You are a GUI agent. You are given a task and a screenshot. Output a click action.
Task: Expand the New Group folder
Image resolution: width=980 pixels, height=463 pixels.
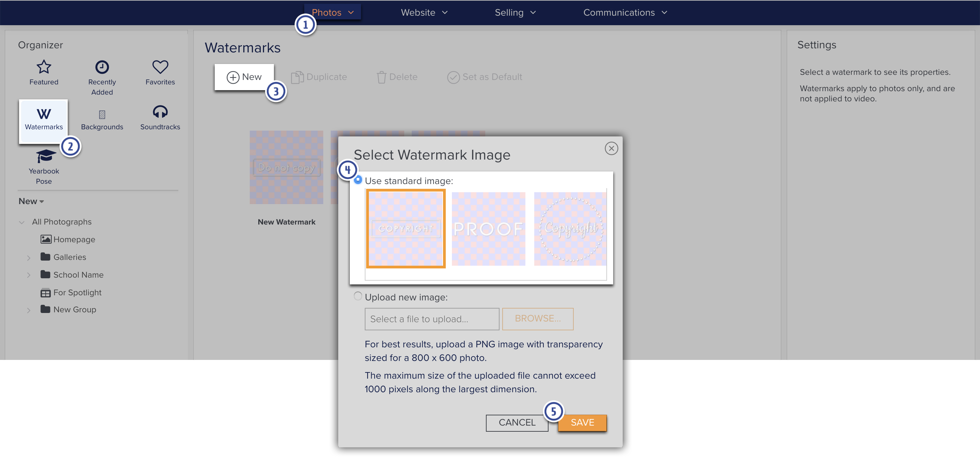coord(29,310)
